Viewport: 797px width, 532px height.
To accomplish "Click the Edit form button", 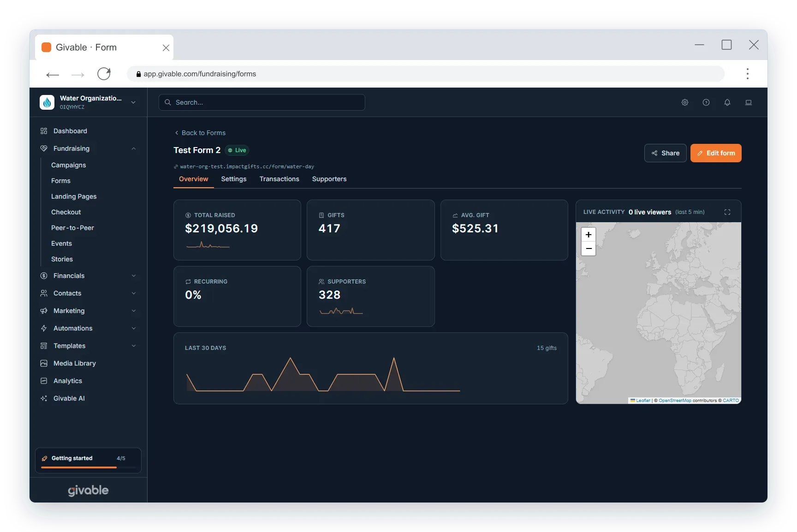I will (x=716, y=153).
